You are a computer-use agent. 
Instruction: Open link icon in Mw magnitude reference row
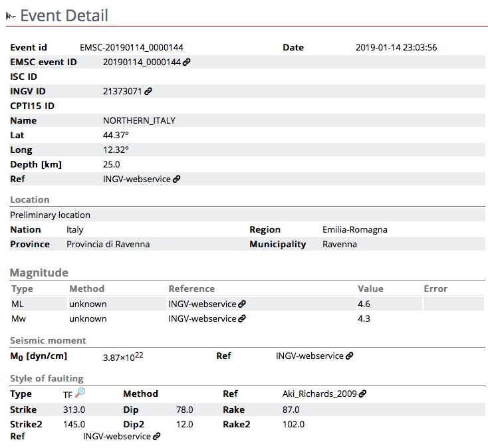[242, 318]
